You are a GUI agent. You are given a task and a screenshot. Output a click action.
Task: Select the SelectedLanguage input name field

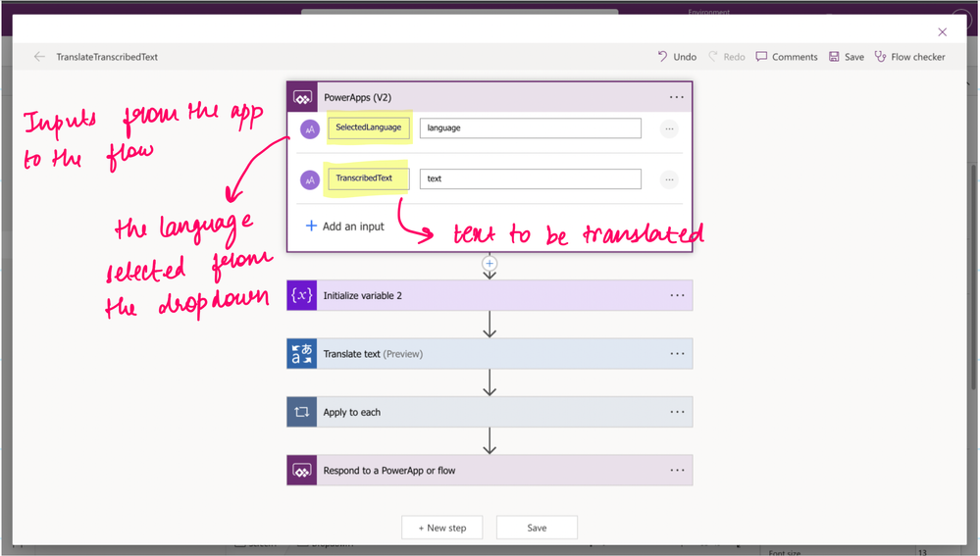point(369,127)
